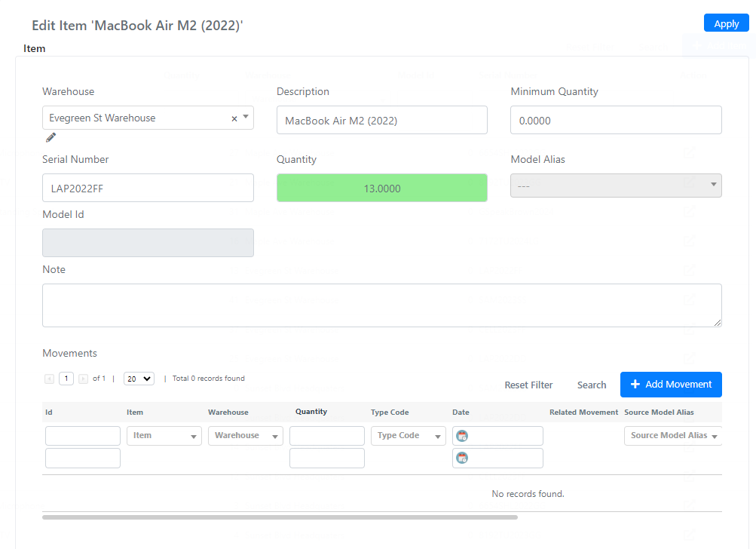Click Reset Filter in Movements
The image size is (756, 549).
pos(528,385)
